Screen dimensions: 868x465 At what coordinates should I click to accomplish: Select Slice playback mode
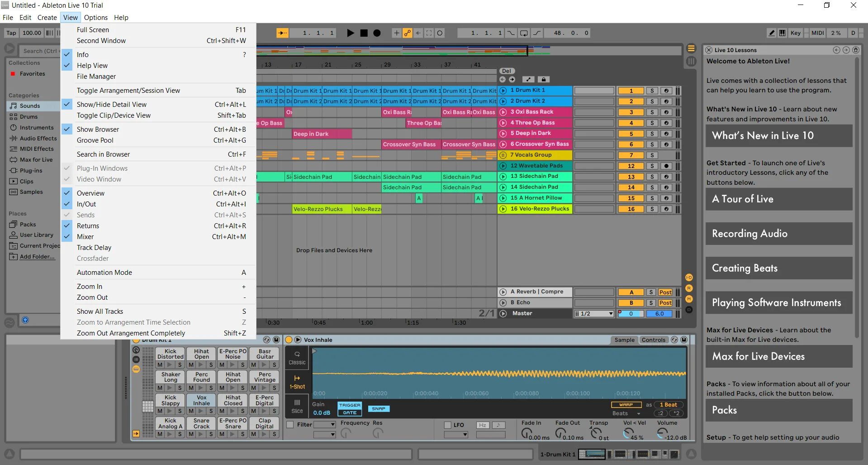pos(297,406)
